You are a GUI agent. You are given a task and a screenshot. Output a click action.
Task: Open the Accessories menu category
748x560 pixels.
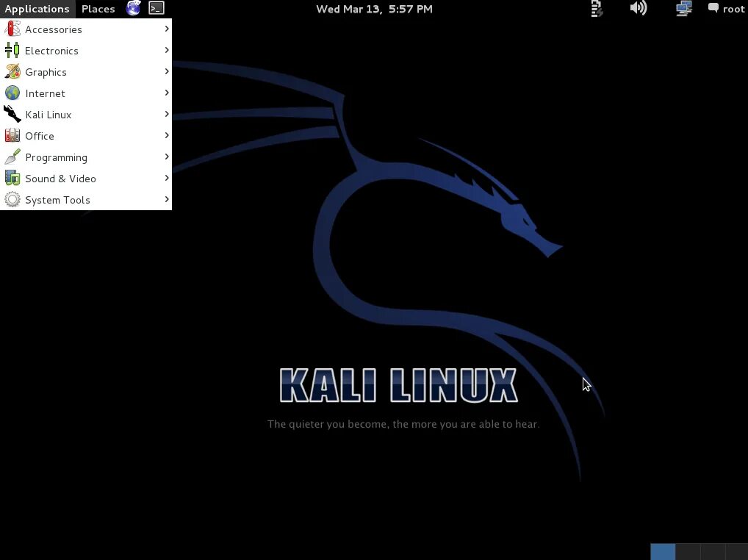pyautogui.click(x=86, y=29)
